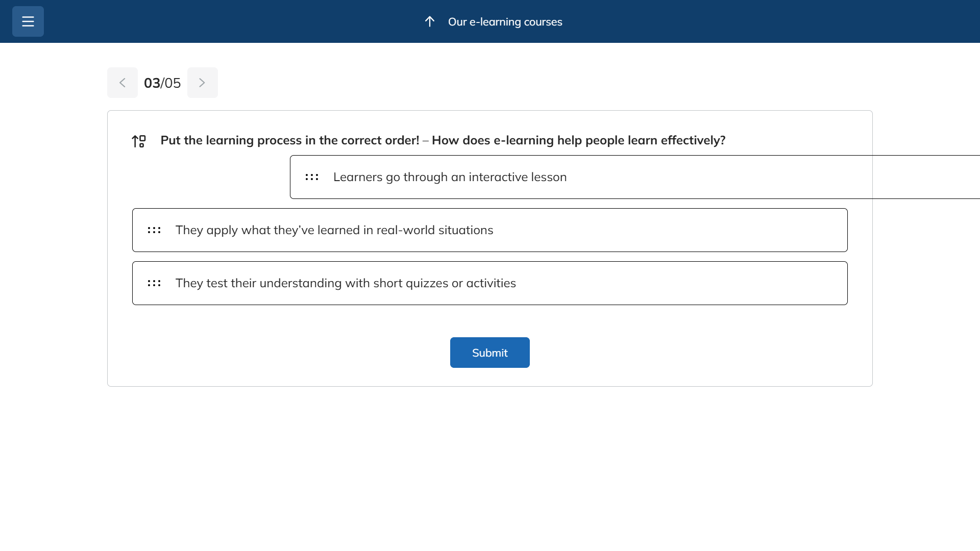The image size is (980, 551).
Task: Grab drag handle of 'Learners go through' item
Action: (x=312, y=177)
